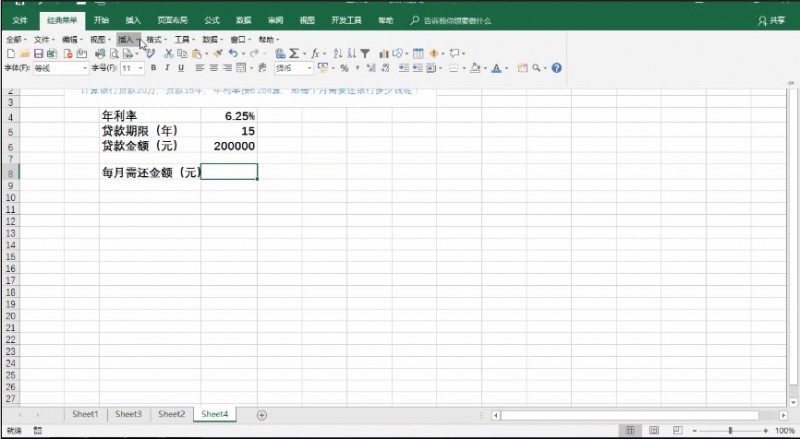Screen dimensions: 800x439
Task: Open the 经典菜单 ribbon tab
Action: (62, 20)
